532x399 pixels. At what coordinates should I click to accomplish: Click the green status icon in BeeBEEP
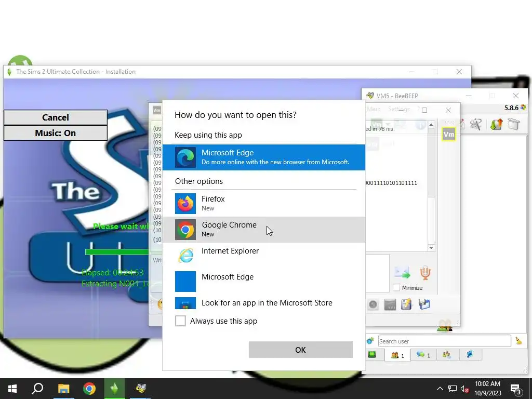click(x=372, y=354)
